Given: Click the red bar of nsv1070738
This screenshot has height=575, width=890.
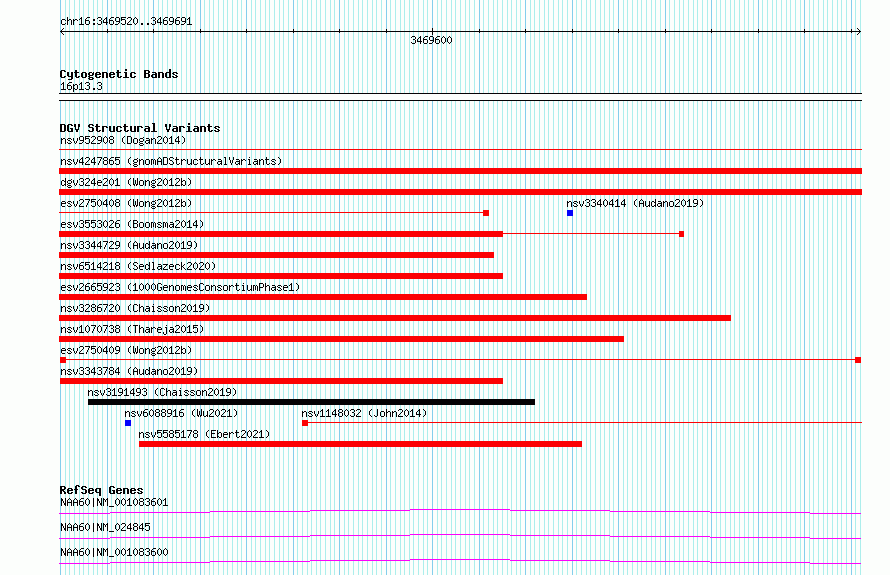Looking at the screenshot, I should coord(342,339).
